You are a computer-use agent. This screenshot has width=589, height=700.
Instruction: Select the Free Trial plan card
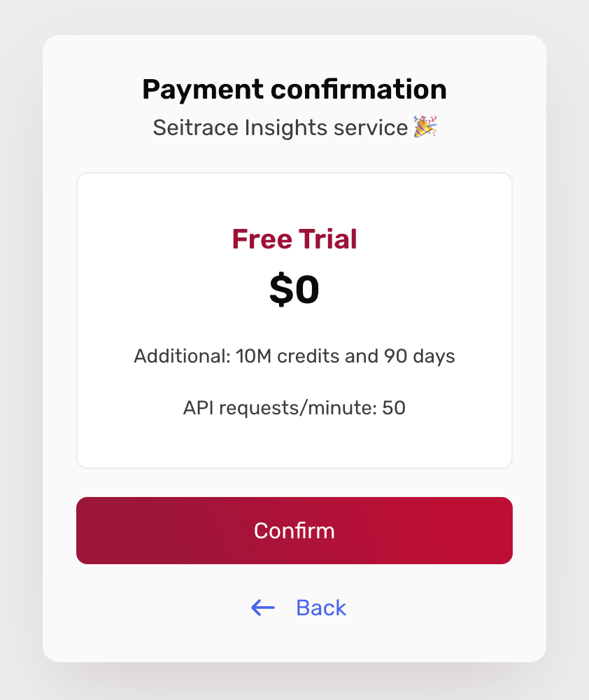(294, 319)
